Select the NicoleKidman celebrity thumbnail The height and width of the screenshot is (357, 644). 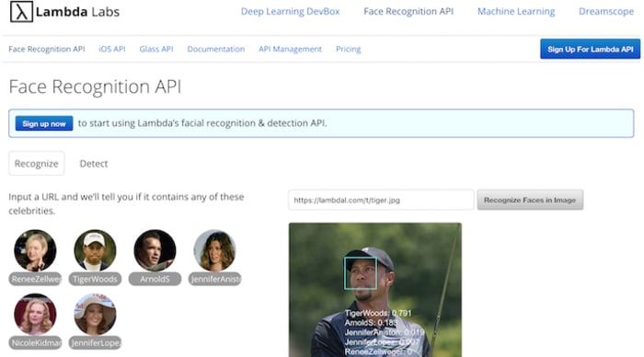35,314
